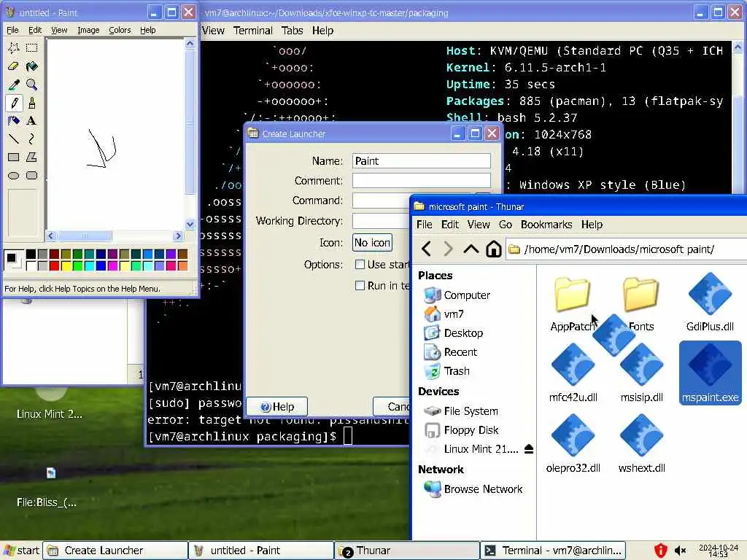This screenshot has height=560, width=747.
Task: Choose the Polygon shape tool in Paint
Action: [32, 157]
